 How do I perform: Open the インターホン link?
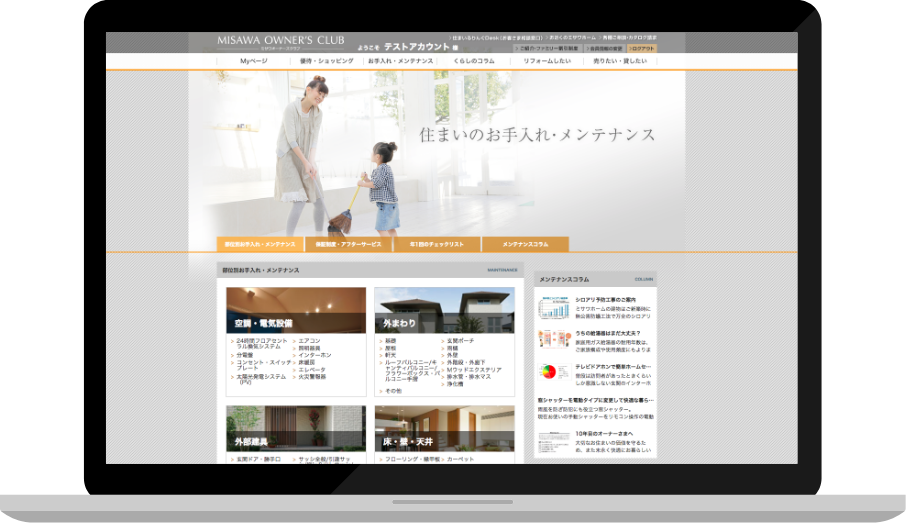(315, 355)
